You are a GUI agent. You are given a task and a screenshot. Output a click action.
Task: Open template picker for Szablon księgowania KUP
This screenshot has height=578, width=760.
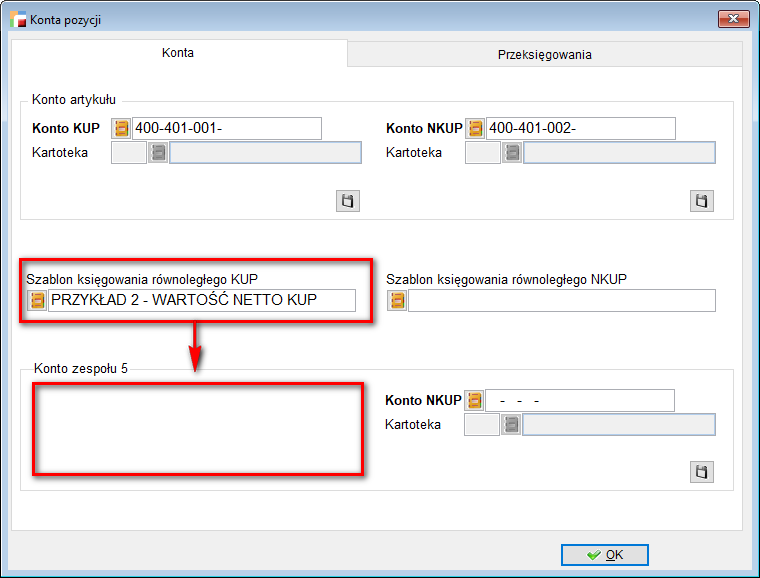point(37,301)
